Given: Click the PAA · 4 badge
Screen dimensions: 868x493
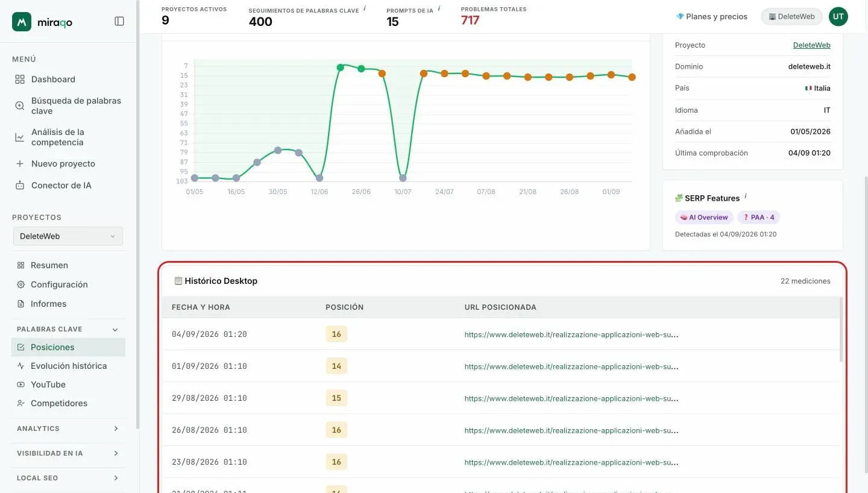Looking at the screenshot, I should tap(759, 218).
